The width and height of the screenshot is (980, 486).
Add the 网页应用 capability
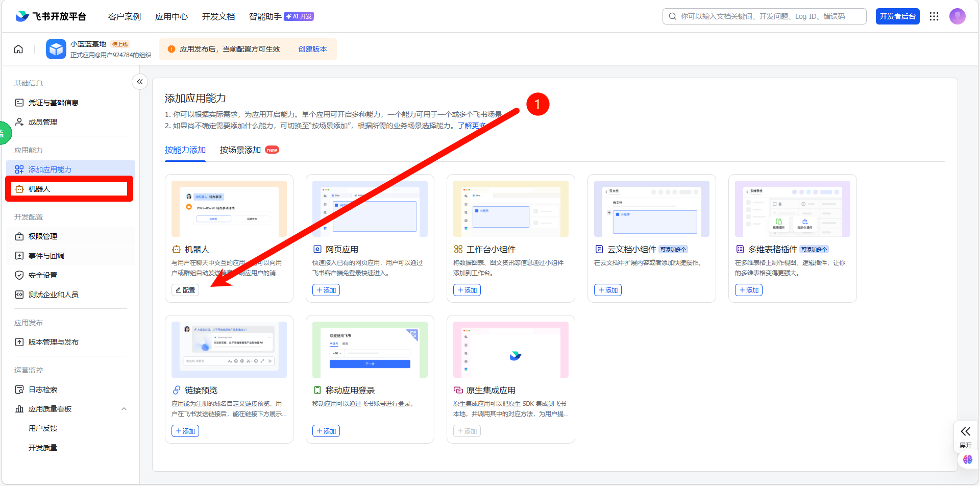(x=326, y=290)
